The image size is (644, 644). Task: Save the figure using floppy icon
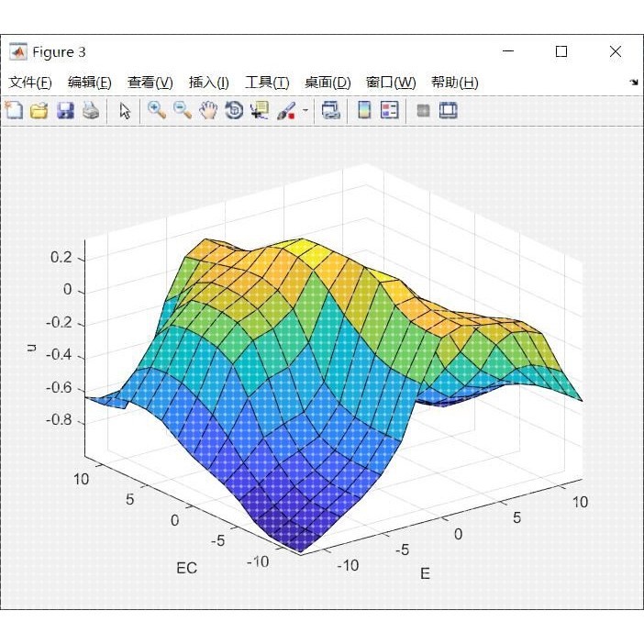click(65, 110)
